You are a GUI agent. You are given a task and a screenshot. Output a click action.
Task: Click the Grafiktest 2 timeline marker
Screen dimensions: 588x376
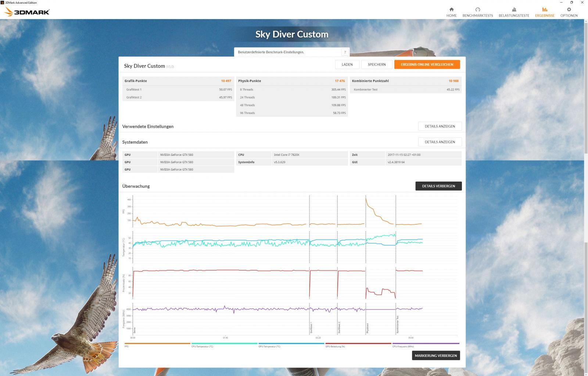[x=339, y=327]
